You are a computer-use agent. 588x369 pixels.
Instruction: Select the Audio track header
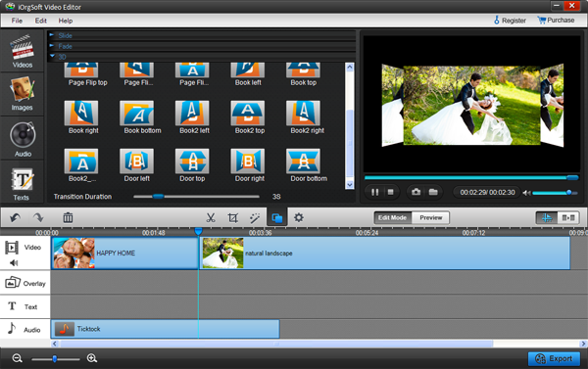tap(25, 329)
